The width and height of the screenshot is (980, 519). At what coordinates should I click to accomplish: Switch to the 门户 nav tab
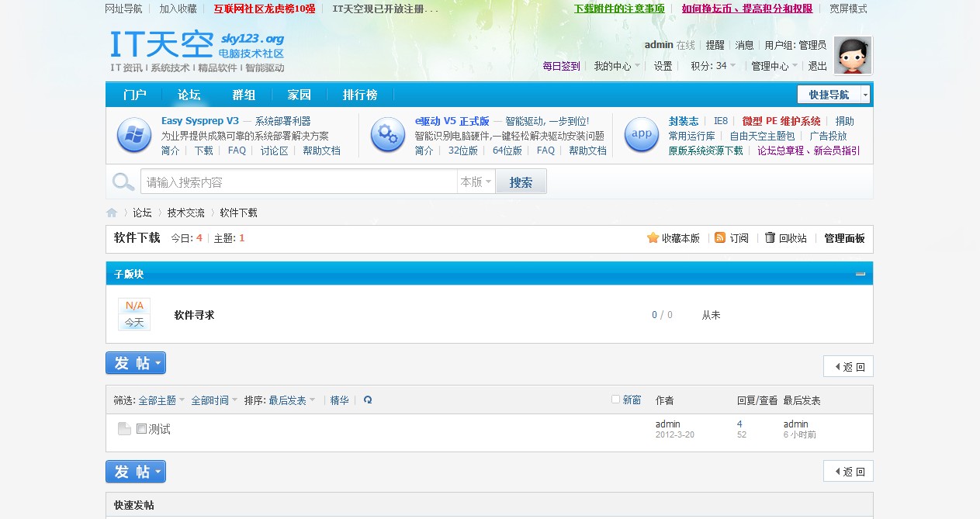pos(134,95)
